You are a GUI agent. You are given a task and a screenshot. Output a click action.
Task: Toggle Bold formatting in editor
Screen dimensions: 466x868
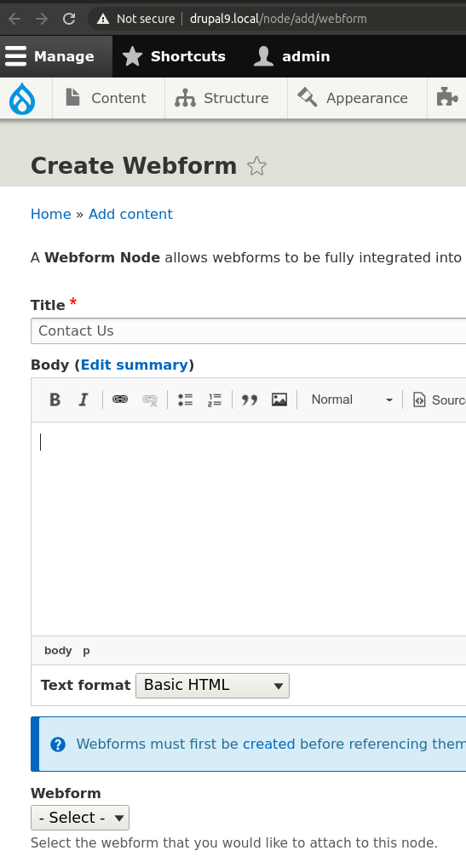click(55, 400)
